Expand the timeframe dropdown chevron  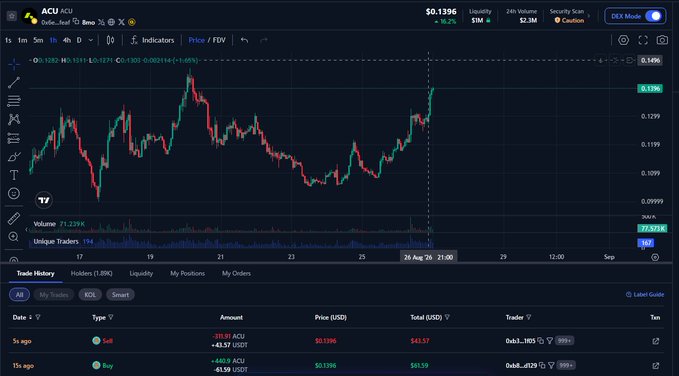(x=91, y=40)
